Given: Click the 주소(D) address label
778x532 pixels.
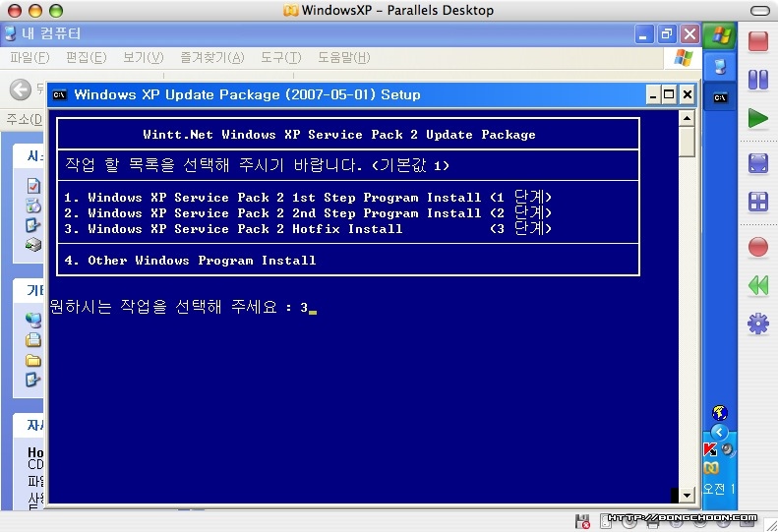Looking at the screenshot, I should tap(24, 120).
